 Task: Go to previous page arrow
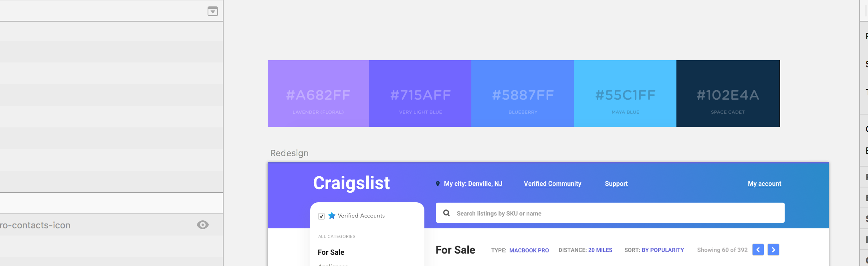(758, 250)
